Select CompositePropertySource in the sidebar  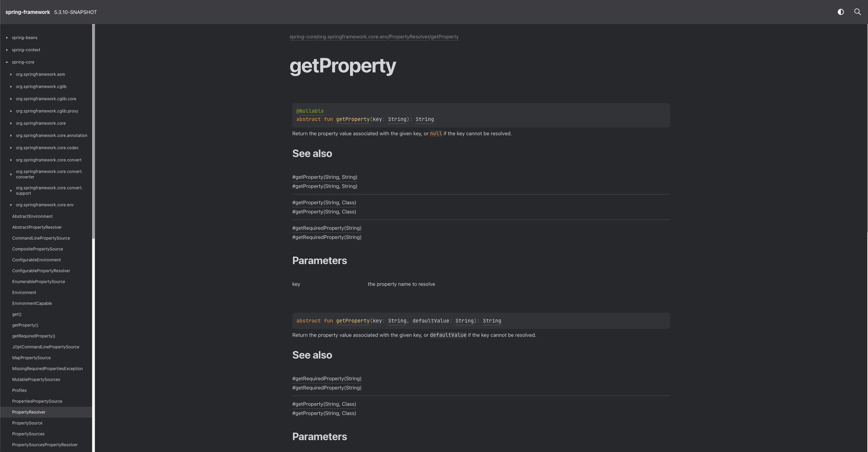(38, 249)
